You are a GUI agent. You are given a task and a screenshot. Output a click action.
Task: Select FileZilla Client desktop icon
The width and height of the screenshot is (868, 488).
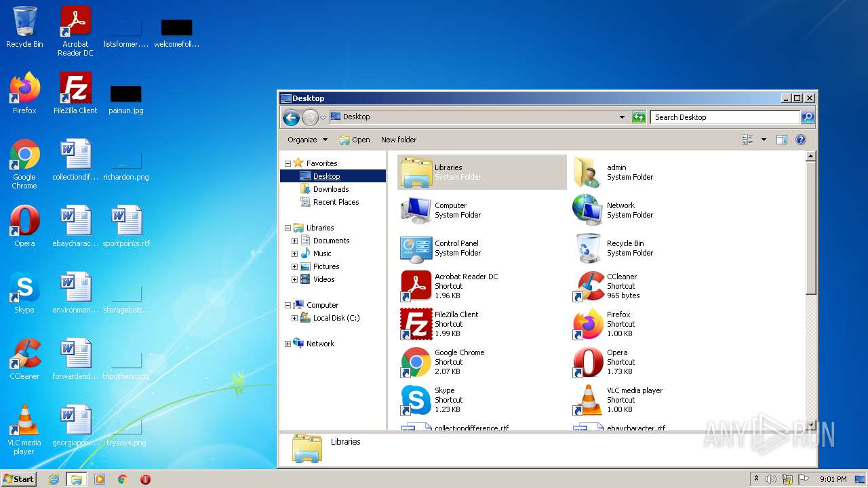point(75,94)
